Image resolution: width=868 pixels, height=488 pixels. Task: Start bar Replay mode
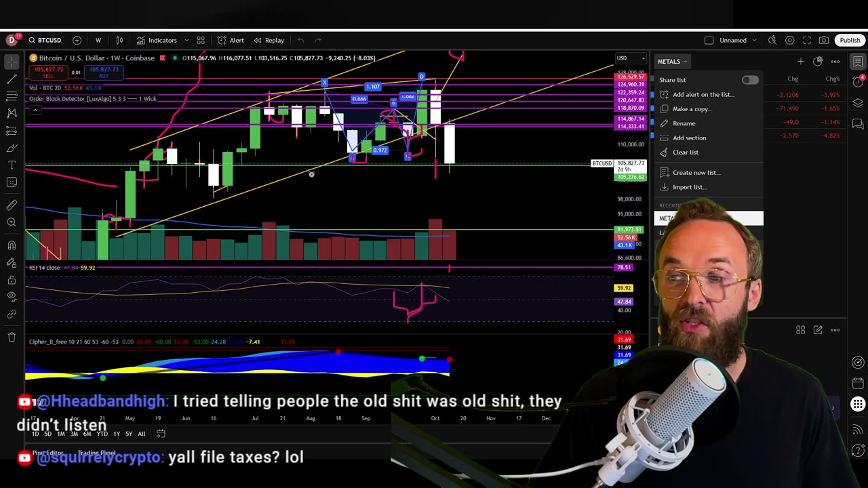click(269, 40)
